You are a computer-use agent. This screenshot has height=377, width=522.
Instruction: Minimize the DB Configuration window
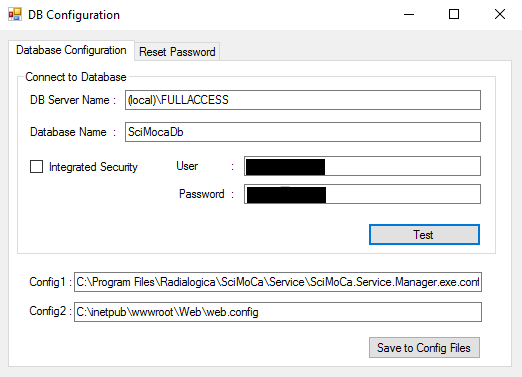tap(409, 14)
